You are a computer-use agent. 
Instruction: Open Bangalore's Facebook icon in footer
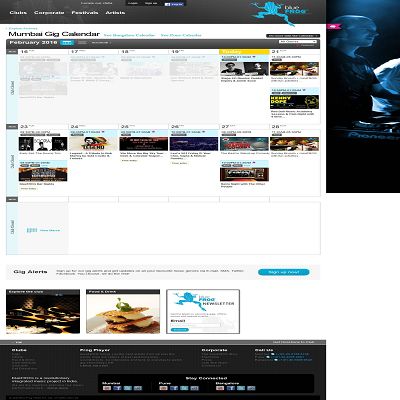[230, 388]
